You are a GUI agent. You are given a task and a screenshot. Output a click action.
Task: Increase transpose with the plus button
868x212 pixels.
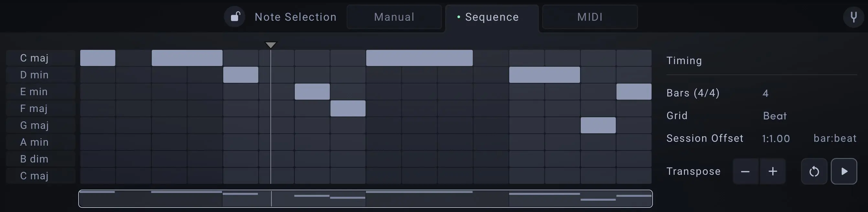pyautogui.click(x=773, y=171)
